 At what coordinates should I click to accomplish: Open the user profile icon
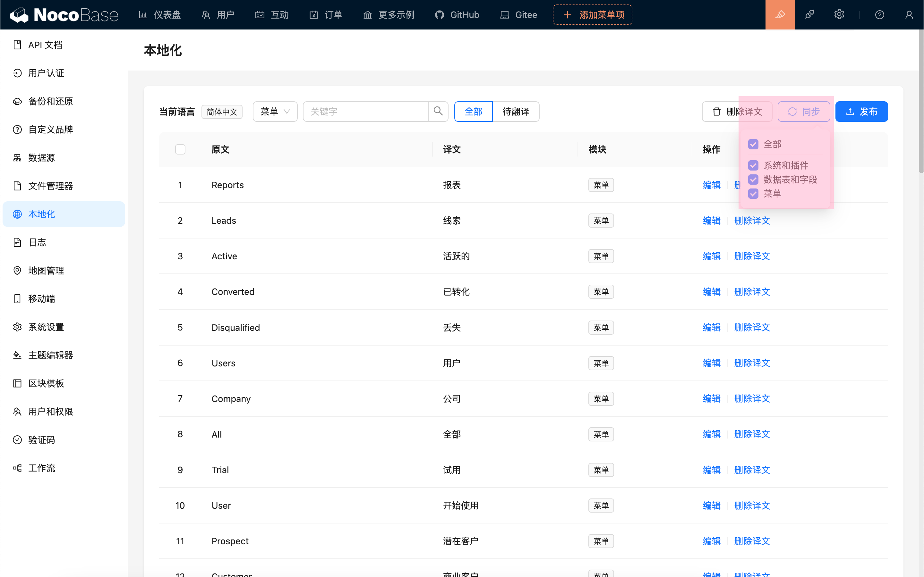point(909,15)
